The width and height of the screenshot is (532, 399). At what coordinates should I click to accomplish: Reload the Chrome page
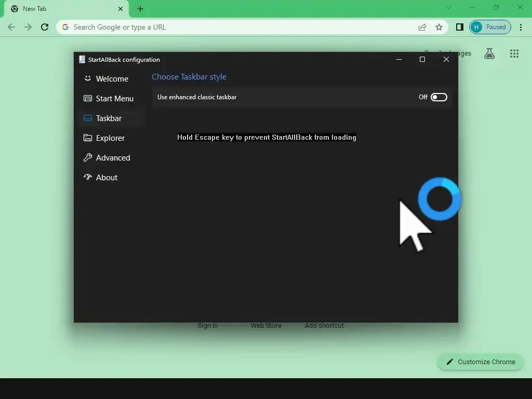[45, 27]
